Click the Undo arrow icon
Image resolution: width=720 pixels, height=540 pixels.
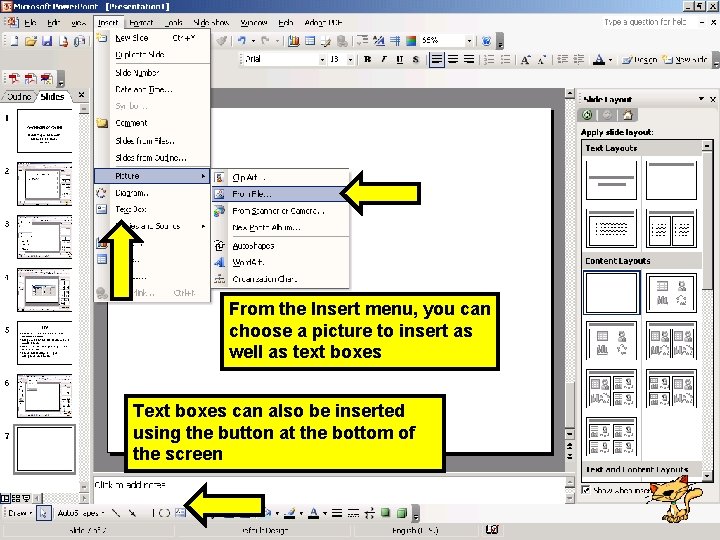point(242,41)
